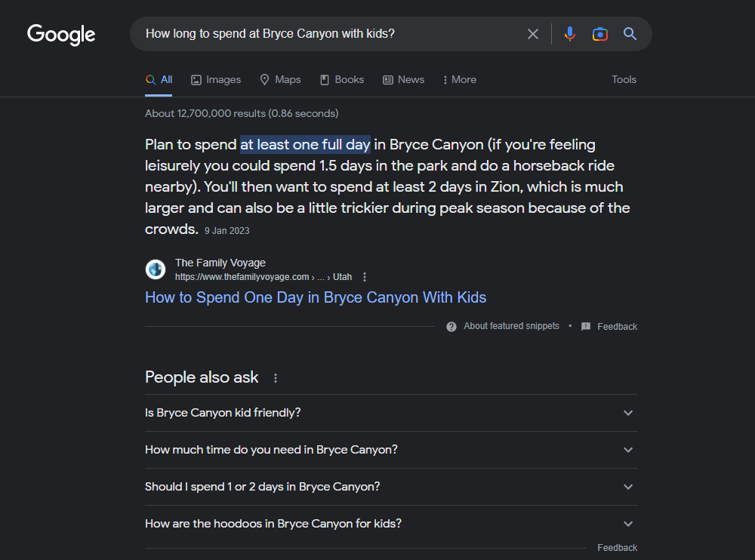Click the feedback flag icon under snippet

click(x=586, y=327)
